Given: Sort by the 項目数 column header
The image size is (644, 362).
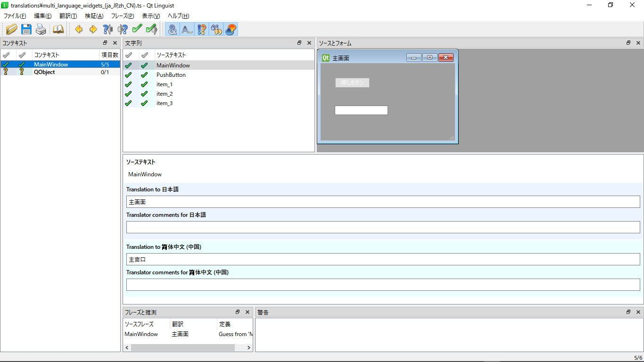Looking at the screenshot, I should point(109,55).
